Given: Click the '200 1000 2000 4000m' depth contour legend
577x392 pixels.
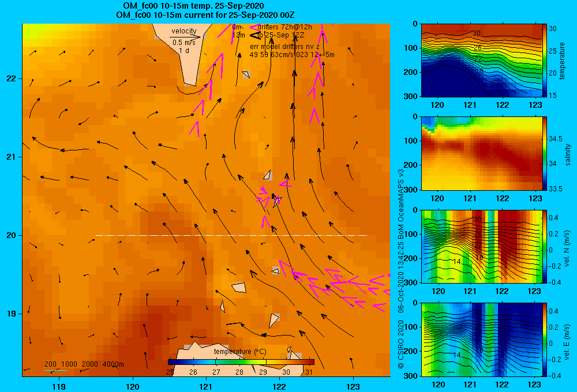Looking at the screenshot, I should click(84, 364).
